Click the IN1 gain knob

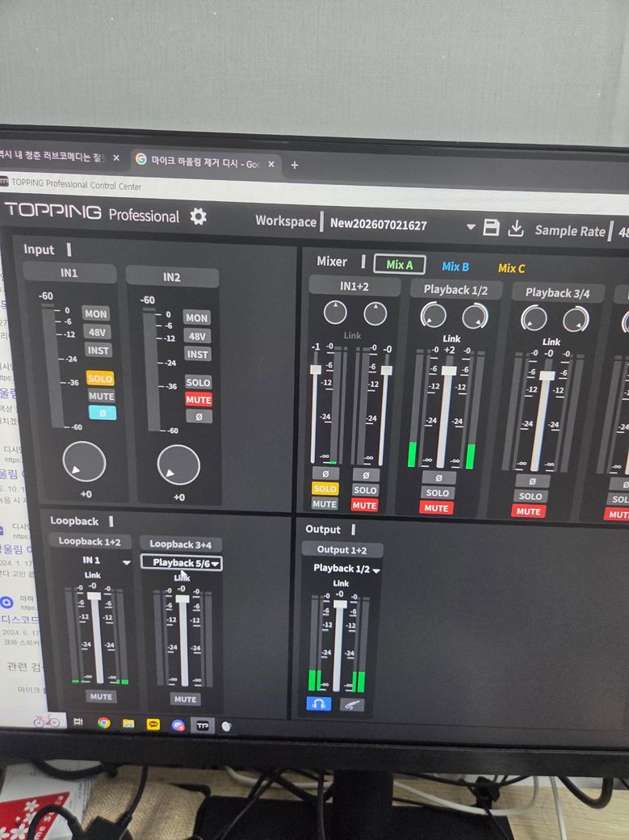(x=84, y=462)
